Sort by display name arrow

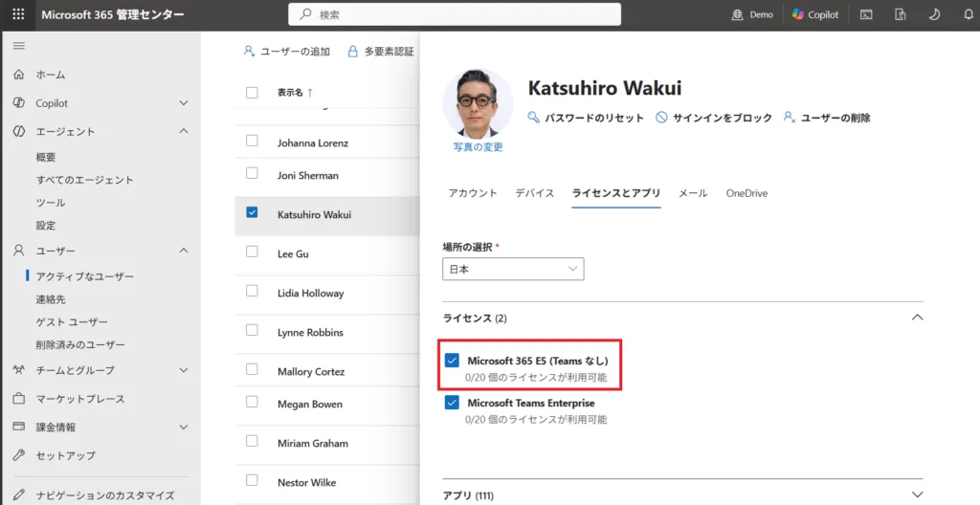(310, 93)
